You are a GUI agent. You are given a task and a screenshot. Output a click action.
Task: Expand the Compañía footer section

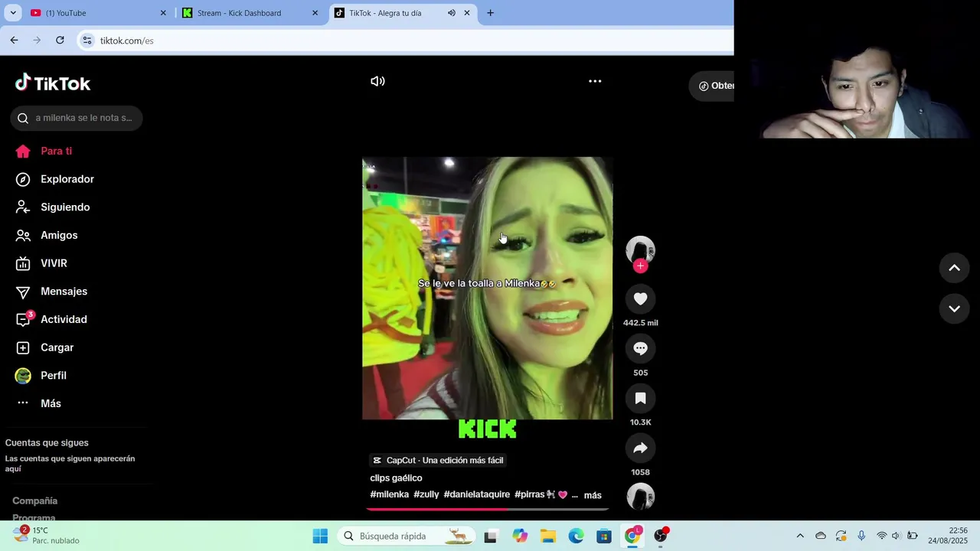tap(34, 500)
